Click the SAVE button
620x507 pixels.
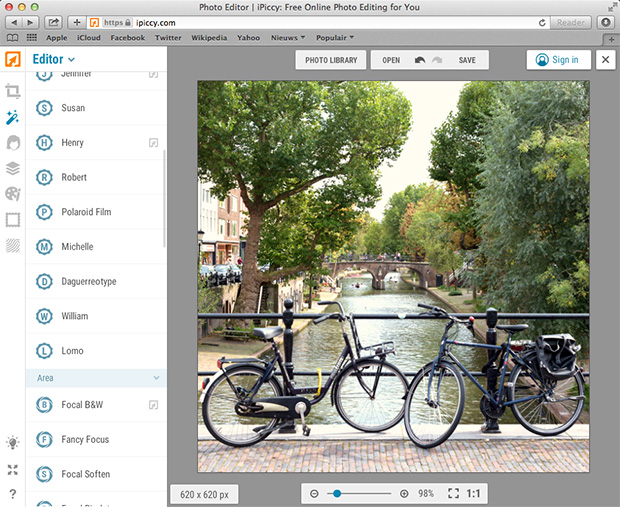[467, 60]
